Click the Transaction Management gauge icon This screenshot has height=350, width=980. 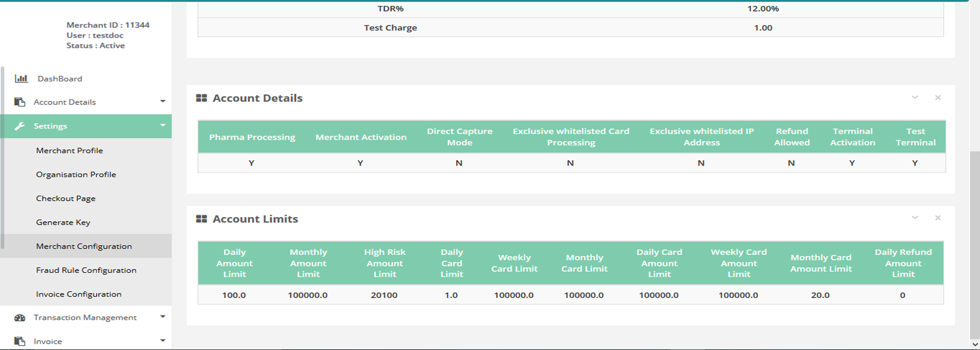(x=20, y=318)
